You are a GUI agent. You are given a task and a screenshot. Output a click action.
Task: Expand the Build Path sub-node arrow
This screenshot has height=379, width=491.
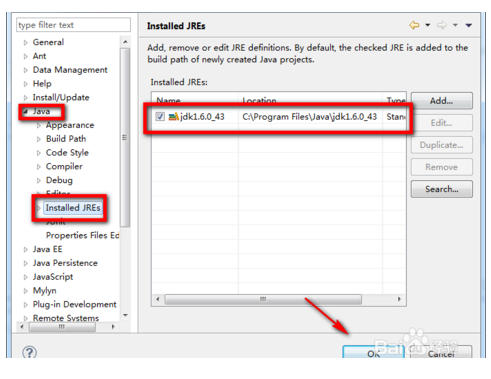[x=39, y=139]
